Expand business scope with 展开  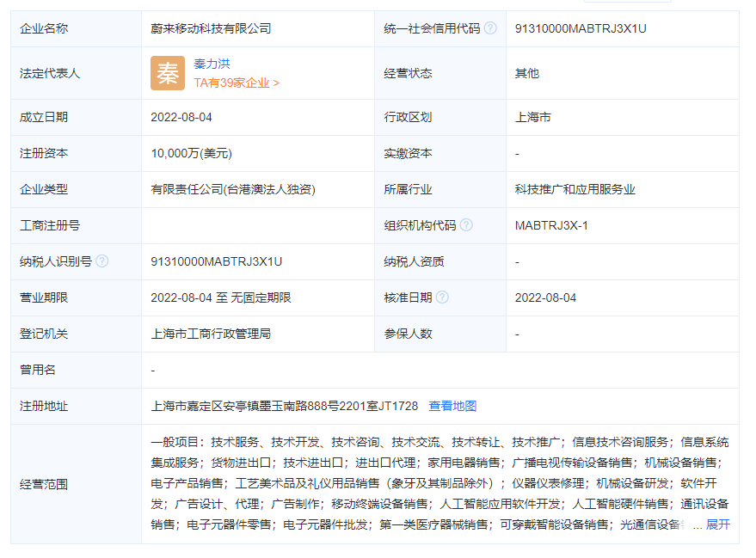pos(718,524)
